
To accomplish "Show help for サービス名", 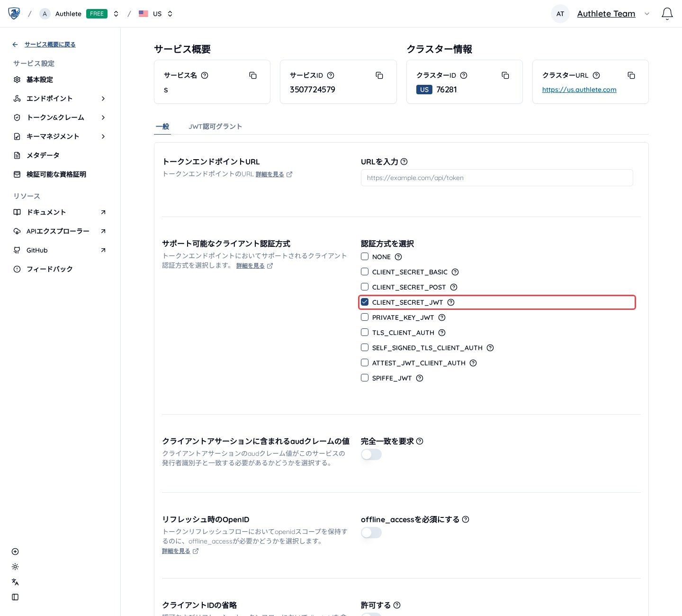I will coord(205,75).
